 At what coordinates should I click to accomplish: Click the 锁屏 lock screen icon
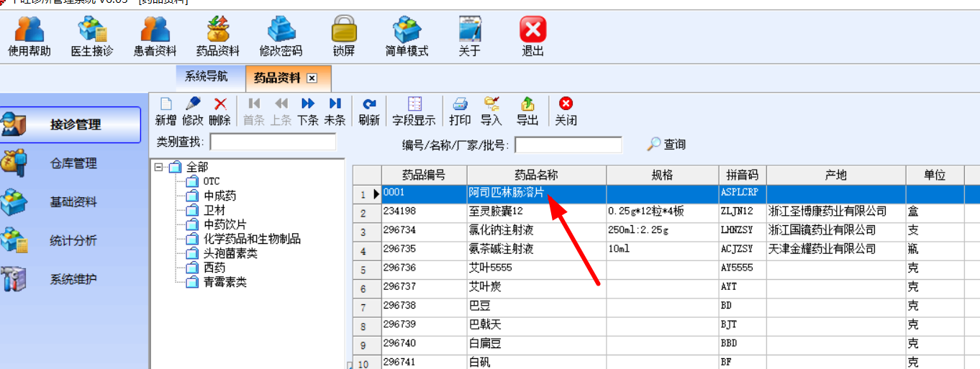click(x=344, y=37)
